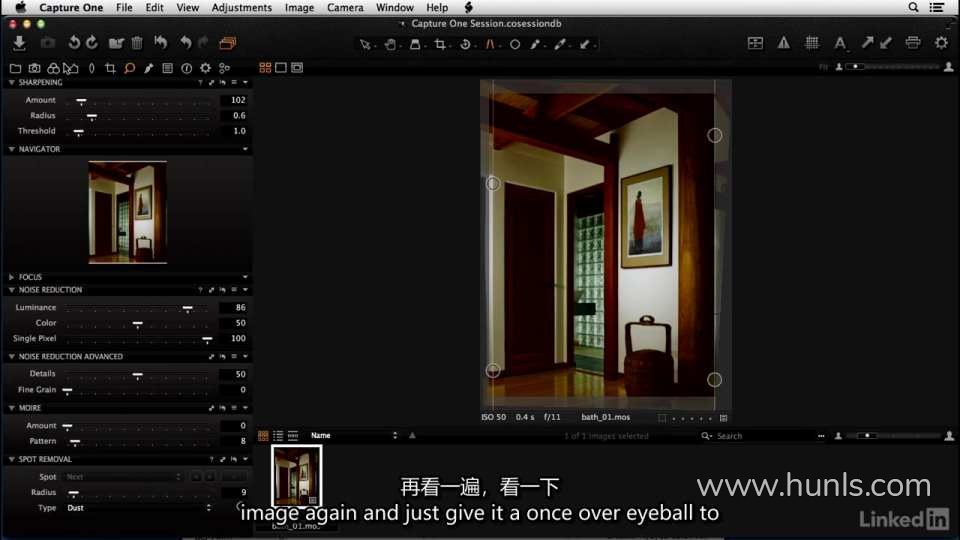This screenshot has width=960, height=540.
Task: Open the Sharpening panel help question mark
Action: point(200,82)
